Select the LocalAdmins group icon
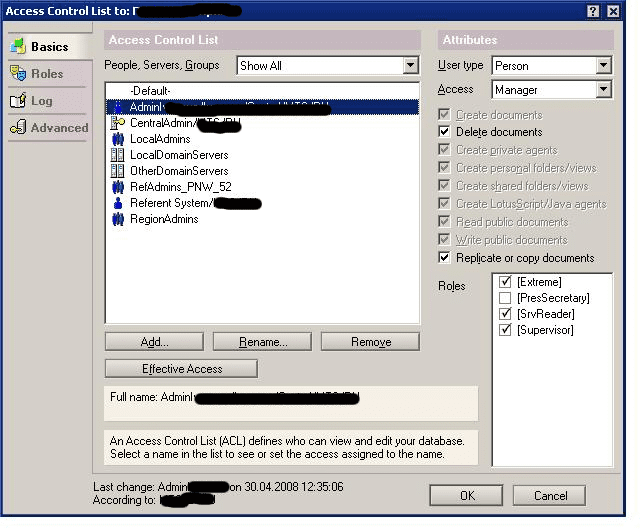 tap(117, 139)
